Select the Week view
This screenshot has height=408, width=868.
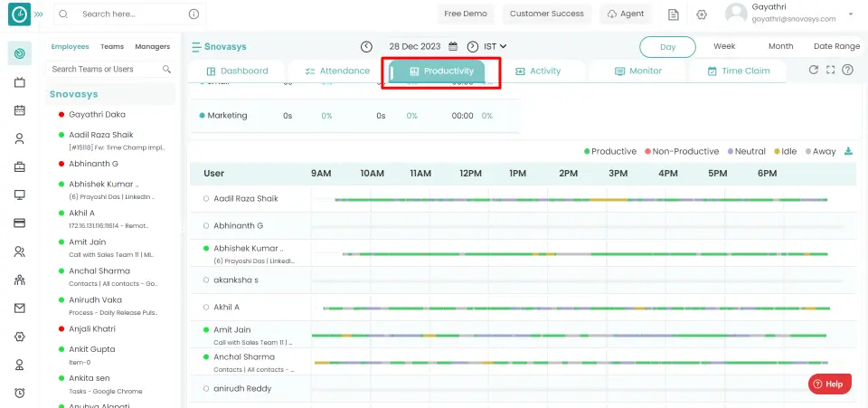click(x=724, y=46)
